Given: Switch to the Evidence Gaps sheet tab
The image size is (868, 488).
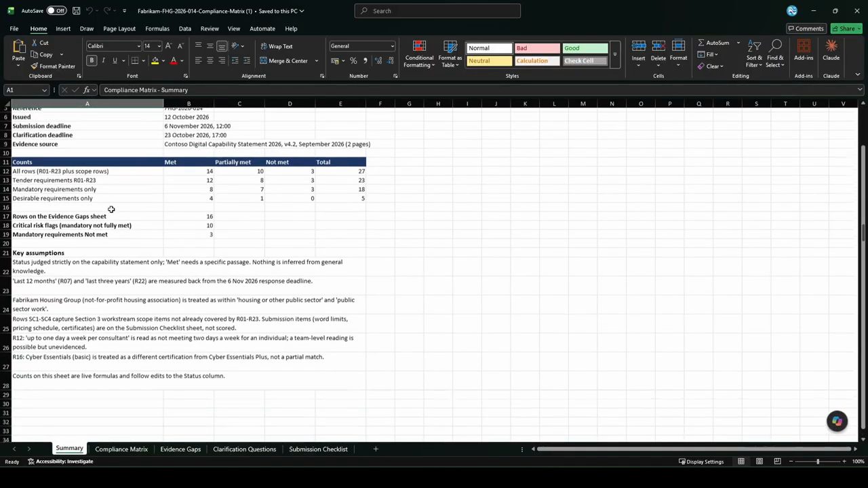Looking at the screenshot, I should click(x=180, y=449).
